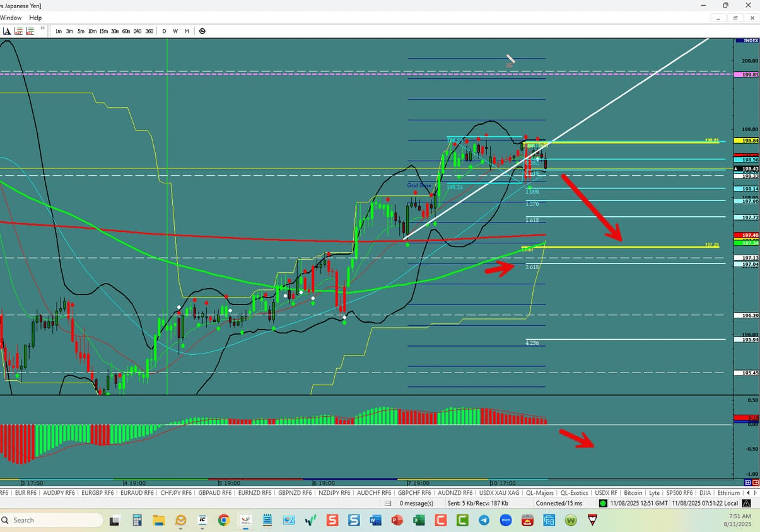This screenshot has height=532, width=760.
Task: Launch Chrome from the taskbar
Action: tap(223, 520)
